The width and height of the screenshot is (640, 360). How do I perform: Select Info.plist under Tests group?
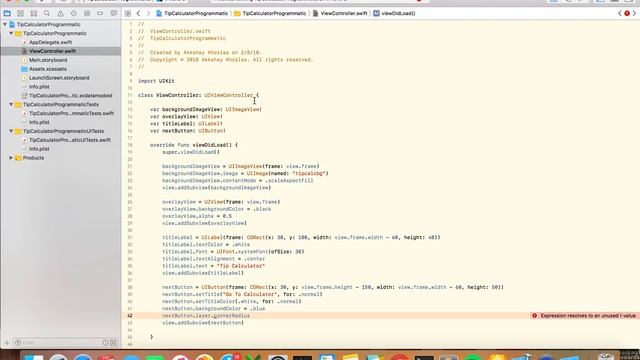click(x=39, y=122)
